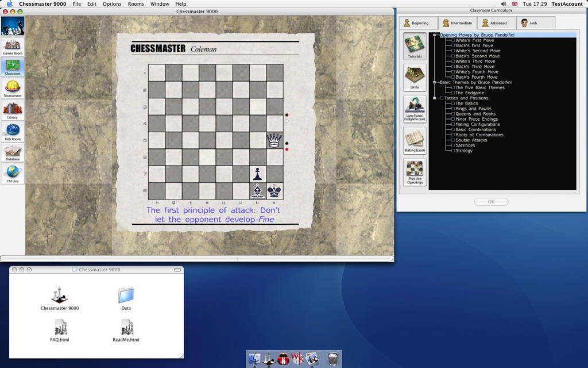Open the Library bookshelf icon

13,110
